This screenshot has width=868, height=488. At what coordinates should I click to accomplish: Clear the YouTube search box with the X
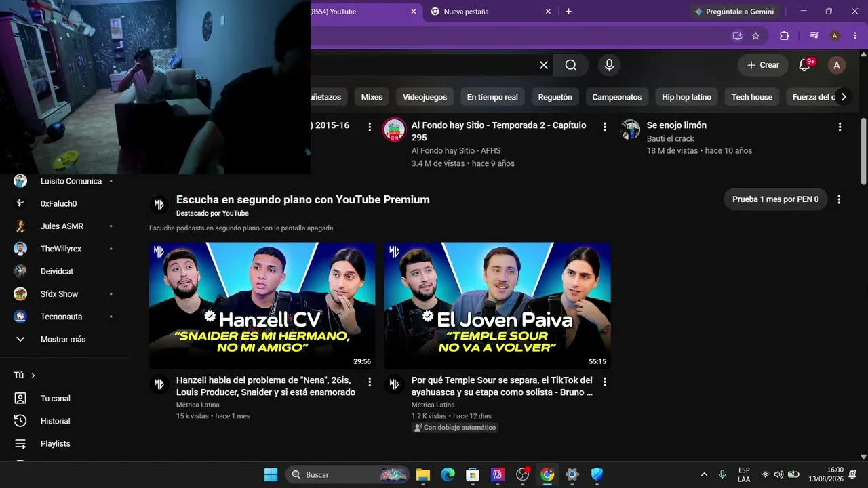543,65
